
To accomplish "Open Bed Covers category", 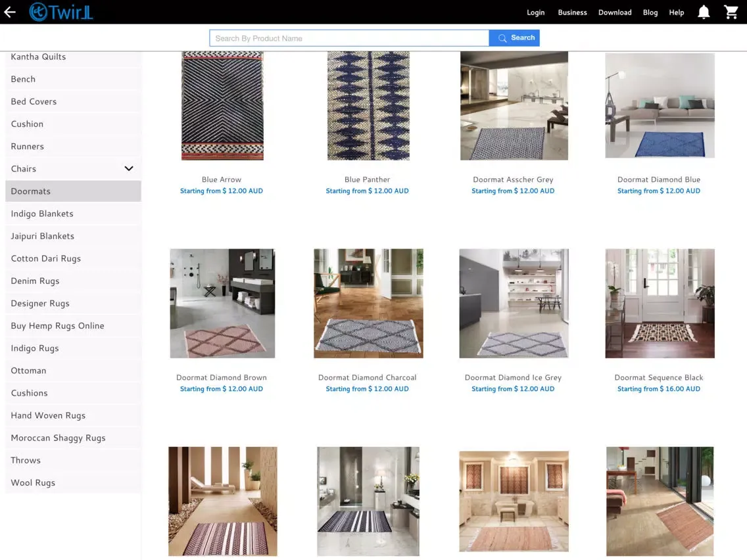I will coord(74,101).
